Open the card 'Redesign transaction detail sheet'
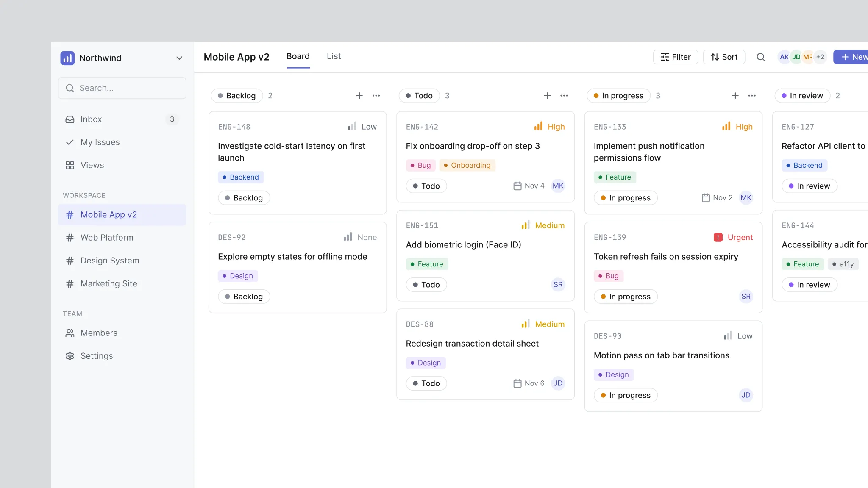 click(x=485, y=355)
